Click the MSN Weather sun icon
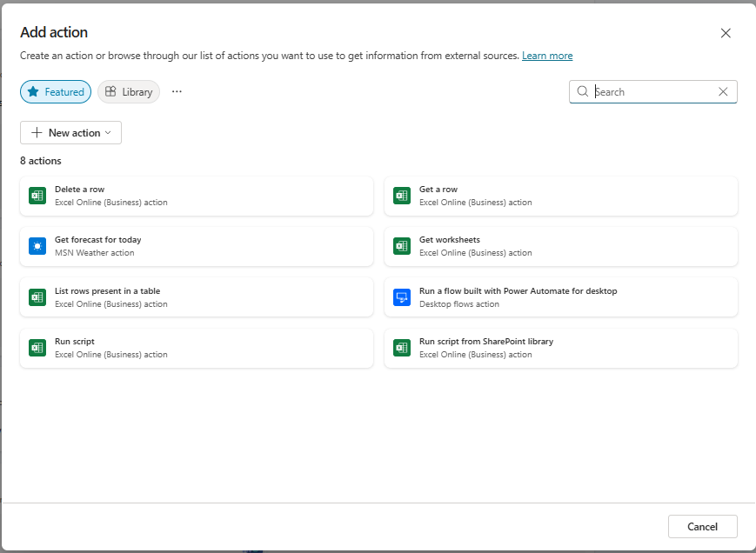This screenshot has height=553, width=756. pyautogui.click(x=37, y=246)
